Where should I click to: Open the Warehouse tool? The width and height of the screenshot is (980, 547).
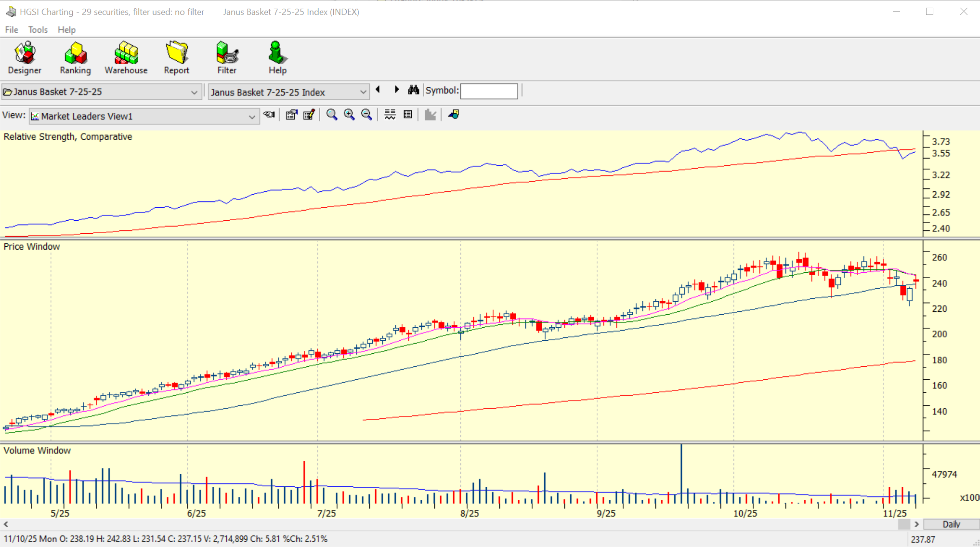[x=126, y=58]
